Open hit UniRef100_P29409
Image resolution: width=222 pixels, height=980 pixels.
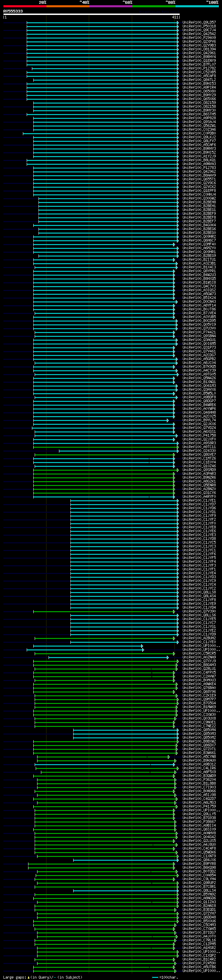pos(199,38)
